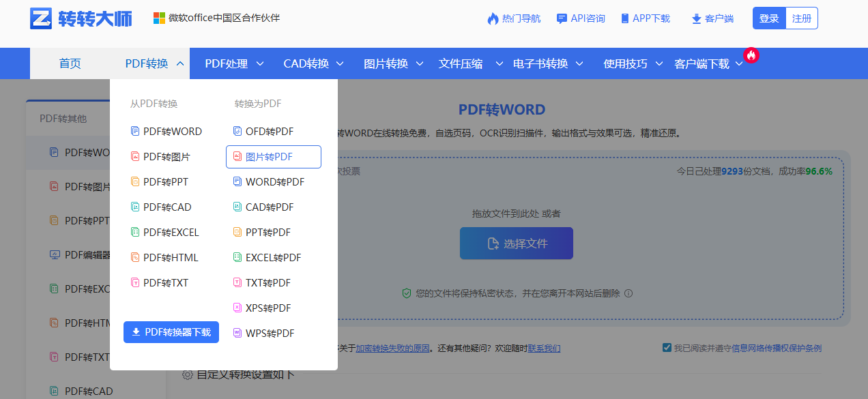
Task: Open 信息网络传播权保护条例 link
Action: pyautogui.click(x=777, y=348)
